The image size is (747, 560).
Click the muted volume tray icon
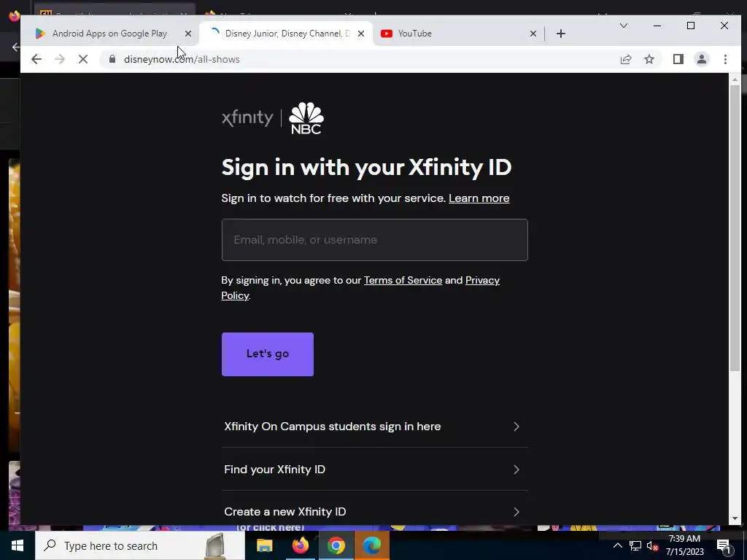pyautogui.click(x=652, y=545)
